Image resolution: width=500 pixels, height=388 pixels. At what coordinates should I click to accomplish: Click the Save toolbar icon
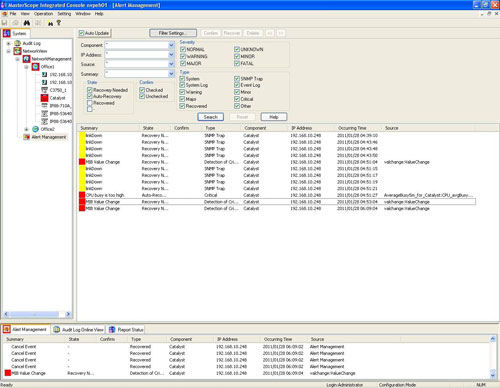[4, 23]
